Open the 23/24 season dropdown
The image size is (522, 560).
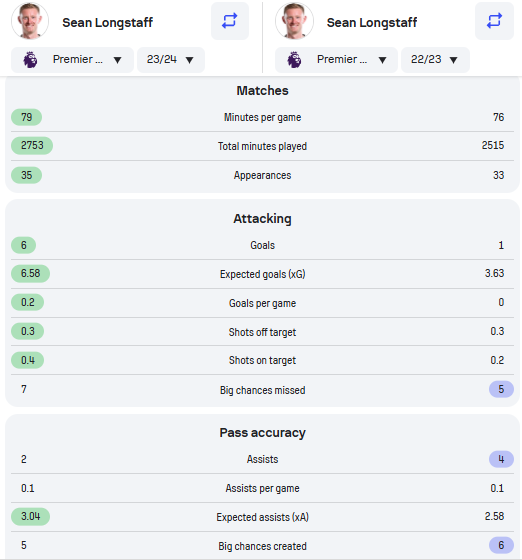(171, 60)
